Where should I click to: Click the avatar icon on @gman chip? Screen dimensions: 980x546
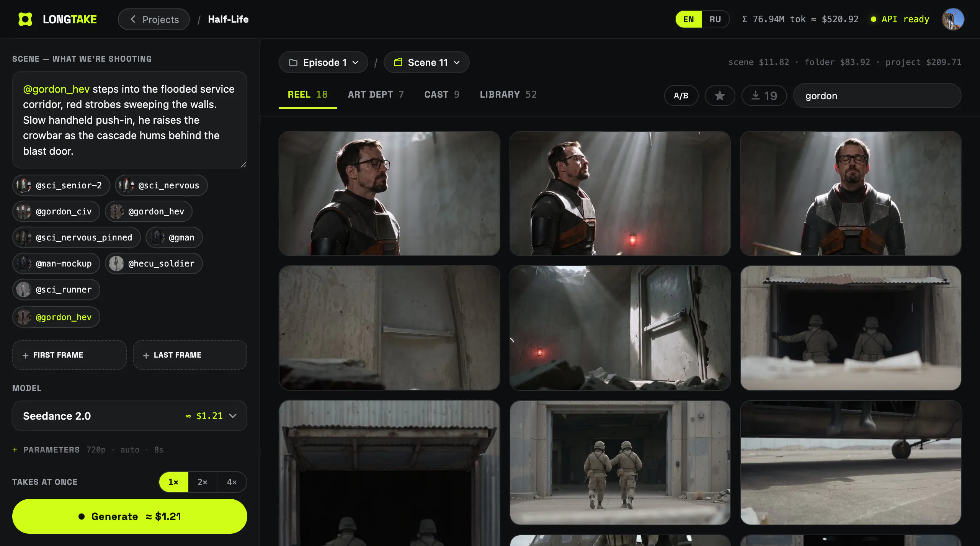tap(157, 237)
